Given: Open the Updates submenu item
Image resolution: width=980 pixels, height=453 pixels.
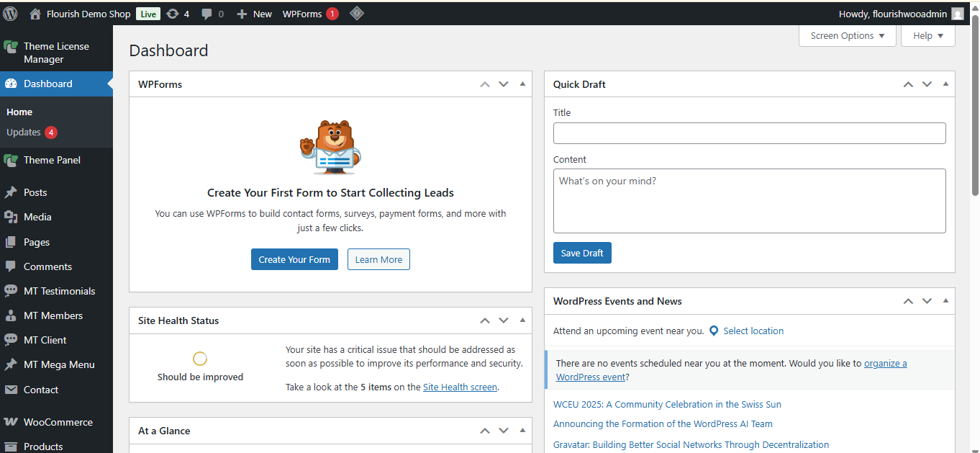Looking at the screenshot, I should click(x=32, y=133).
